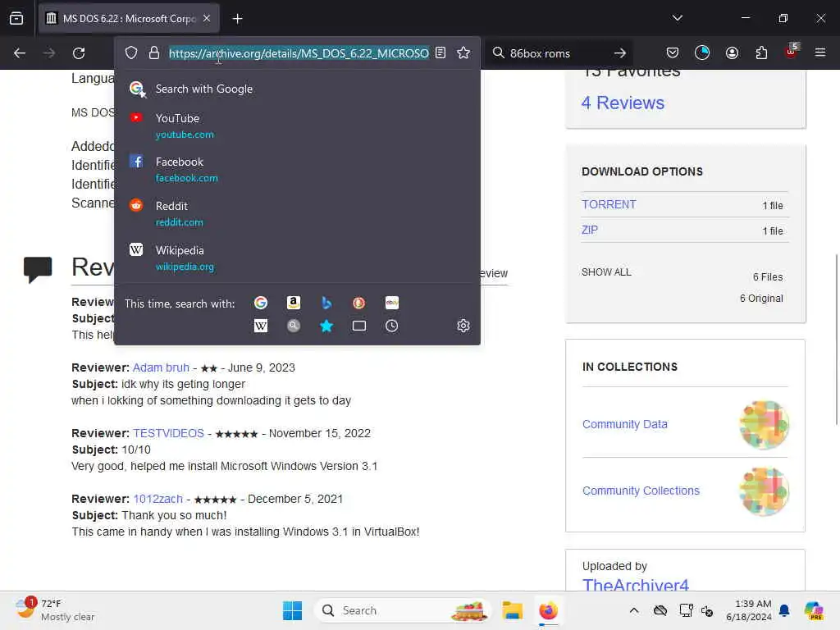Image resolution: width=840 pixels, height=630 pixels.
Task: Open reviewer Adam bruh profile
Action: [161, 367]
